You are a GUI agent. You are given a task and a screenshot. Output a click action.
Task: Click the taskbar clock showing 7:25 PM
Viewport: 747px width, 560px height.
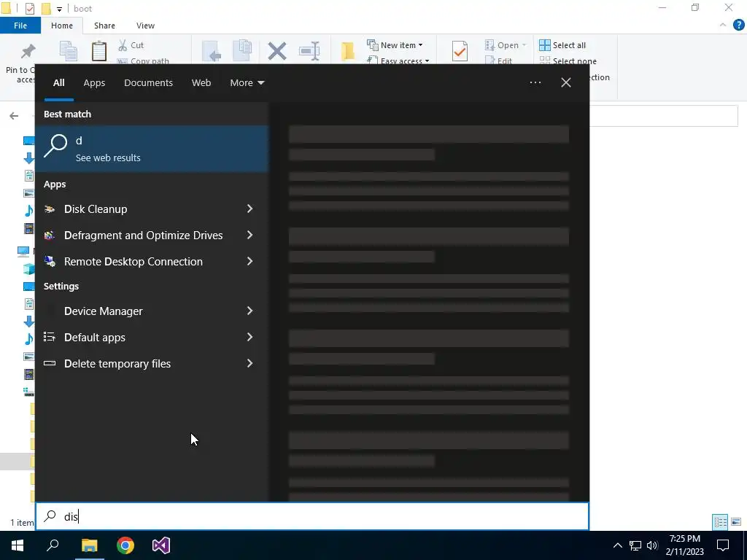[x=684, y=545]
